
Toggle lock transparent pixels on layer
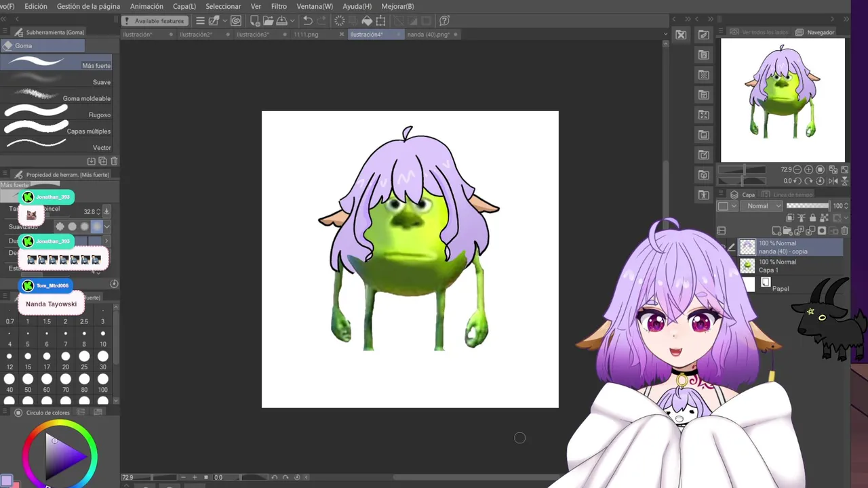click(x=824, y=218)
